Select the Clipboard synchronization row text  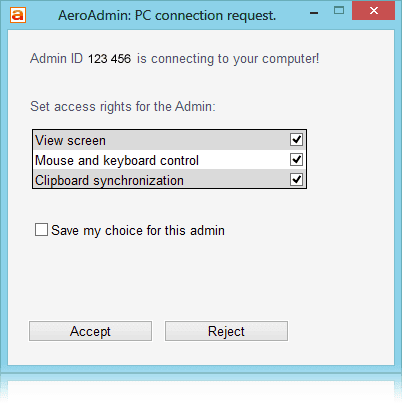109,180
